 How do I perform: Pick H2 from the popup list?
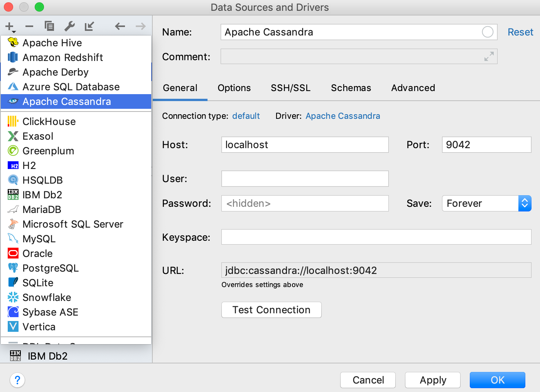pyautogui.click(x=76, y=166)
